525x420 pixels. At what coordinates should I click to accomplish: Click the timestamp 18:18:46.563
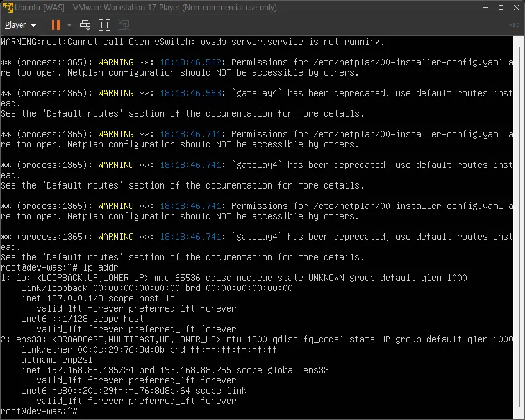click(190, 93)
